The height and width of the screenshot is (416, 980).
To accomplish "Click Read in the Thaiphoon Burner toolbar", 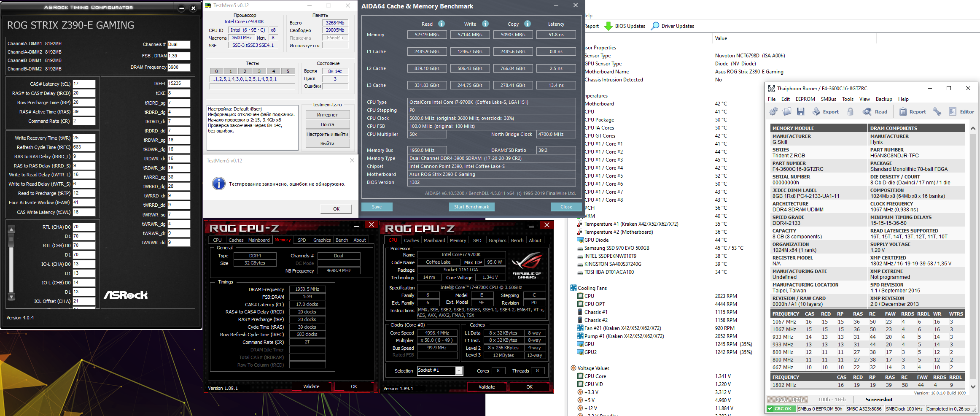I will pyautogui.click(x=875, y=112).
